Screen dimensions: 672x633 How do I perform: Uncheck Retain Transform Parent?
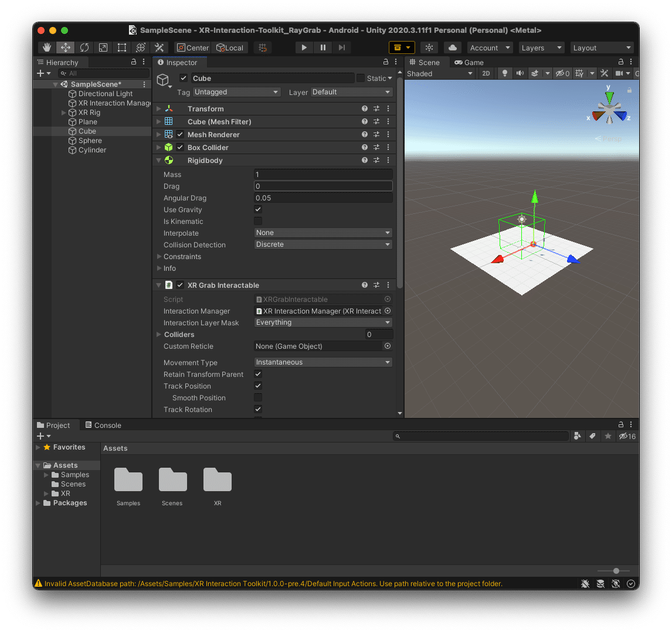258,374
